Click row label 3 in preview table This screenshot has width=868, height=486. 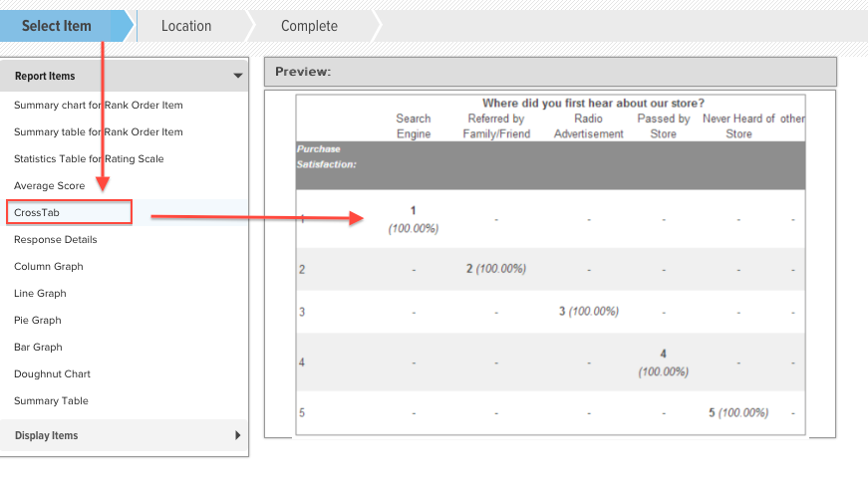click(x=302, y=312)
